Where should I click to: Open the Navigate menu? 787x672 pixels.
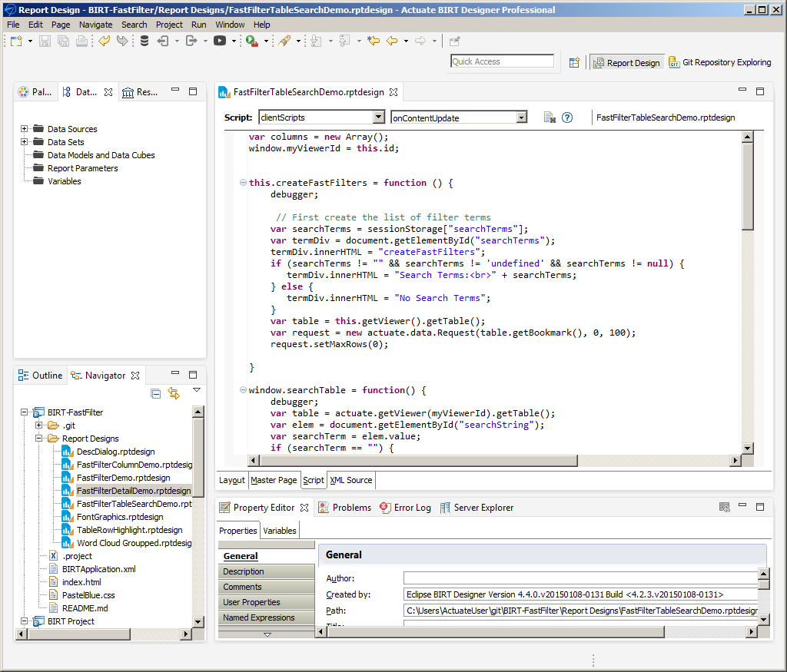95,25
